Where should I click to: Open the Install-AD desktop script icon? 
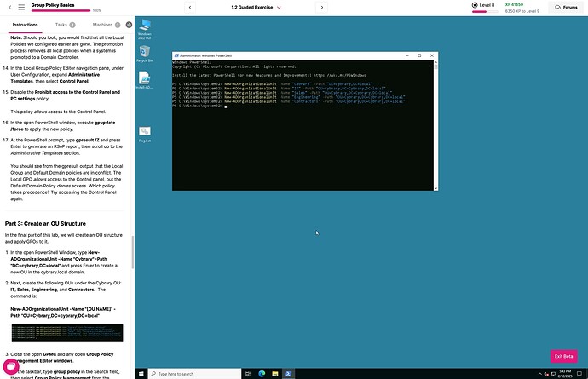tap(144, 78)
